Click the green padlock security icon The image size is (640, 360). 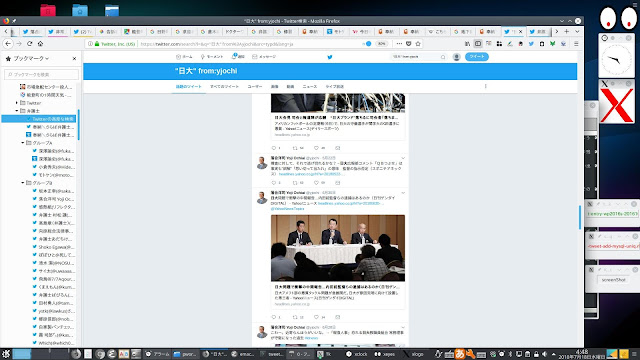[97, 44]
